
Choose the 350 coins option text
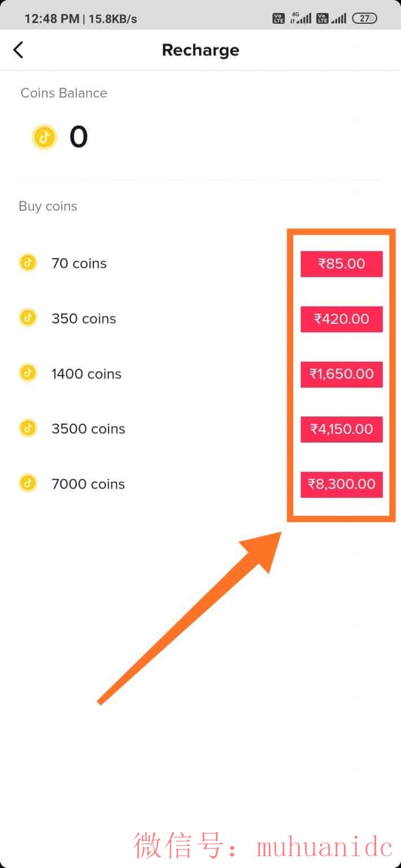click(84, 319)
